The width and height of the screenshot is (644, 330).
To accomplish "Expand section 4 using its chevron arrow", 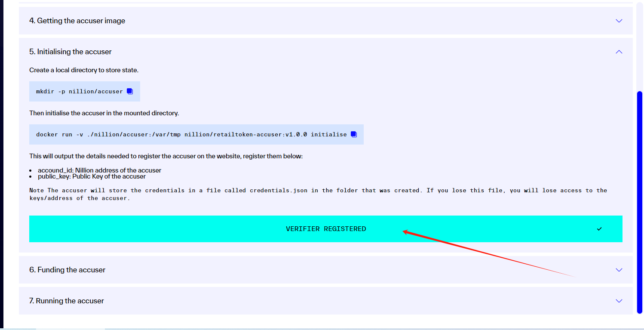I will click(x=619, y=21).
